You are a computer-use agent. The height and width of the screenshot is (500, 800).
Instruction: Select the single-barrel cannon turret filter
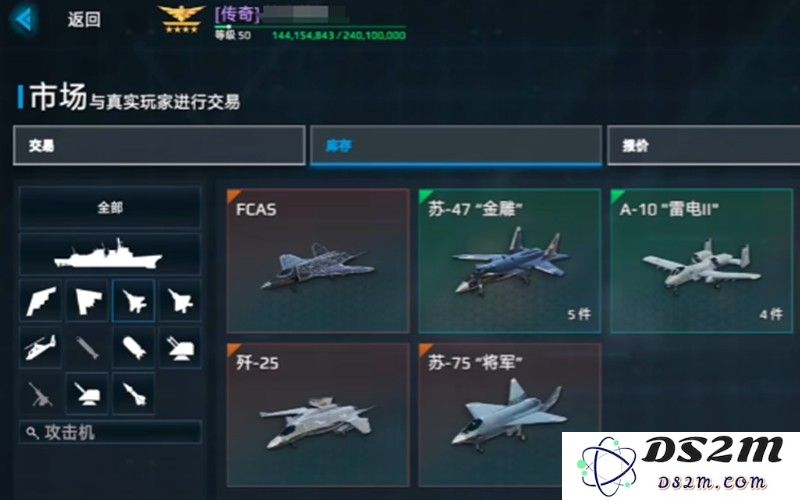[x=87, y=393]
